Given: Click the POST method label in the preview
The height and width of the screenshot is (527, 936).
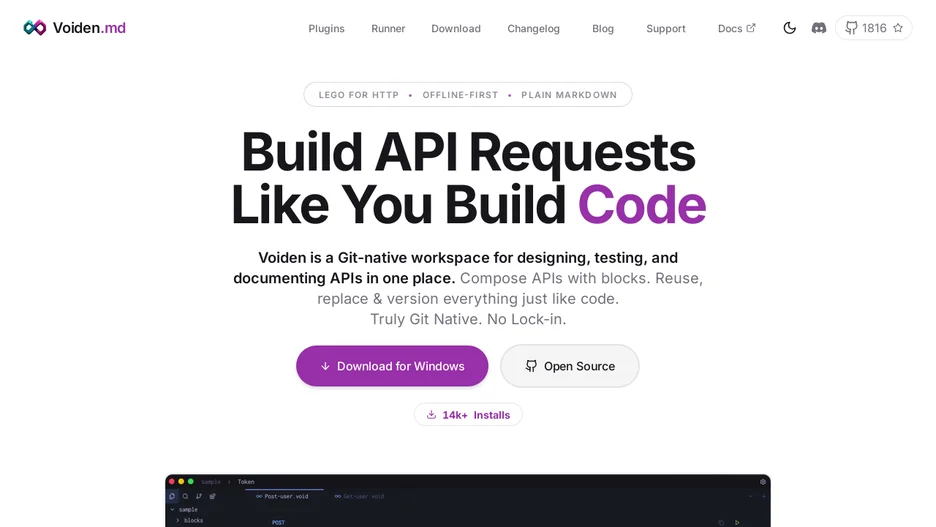Looking at the screenshot, I should 278,522.
